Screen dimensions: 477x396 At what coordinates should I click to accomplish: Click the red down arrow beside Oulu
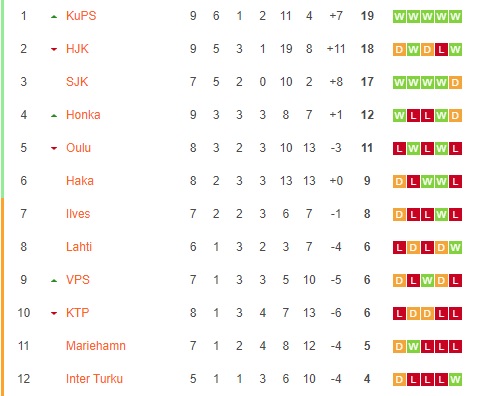tap(54, 149)
